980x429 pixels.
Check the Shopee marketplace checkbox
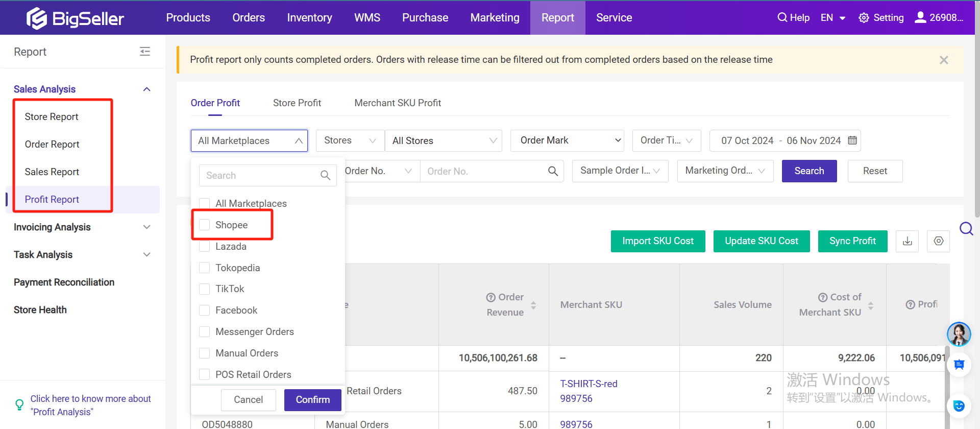click(x=205, y=225)
